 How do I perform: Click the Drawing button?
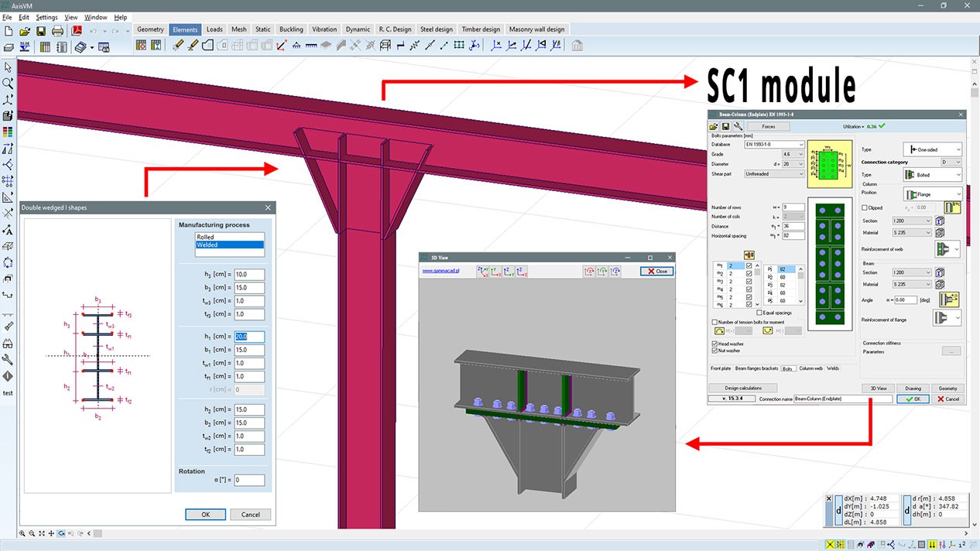[913, 388]
